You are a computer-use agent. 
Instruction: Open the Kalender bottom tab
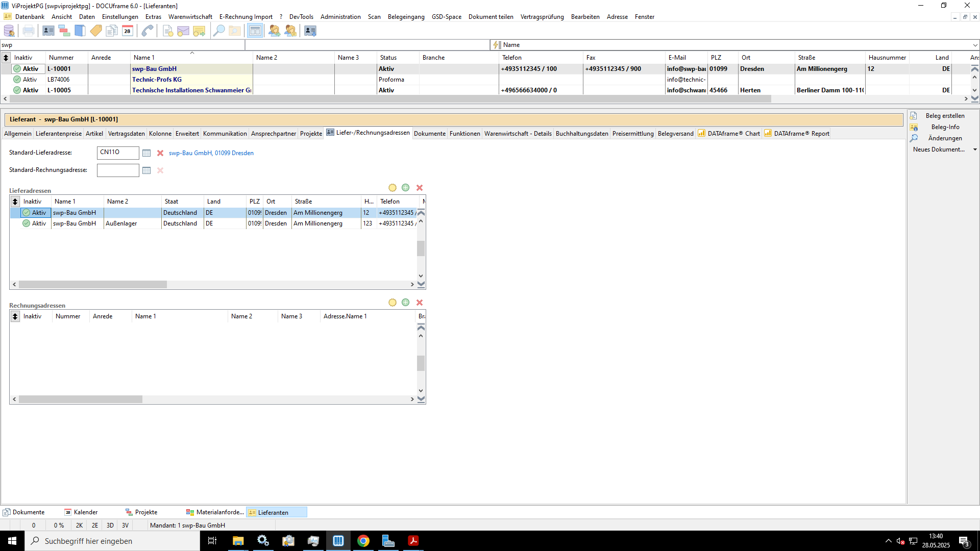tap(86, 512)
